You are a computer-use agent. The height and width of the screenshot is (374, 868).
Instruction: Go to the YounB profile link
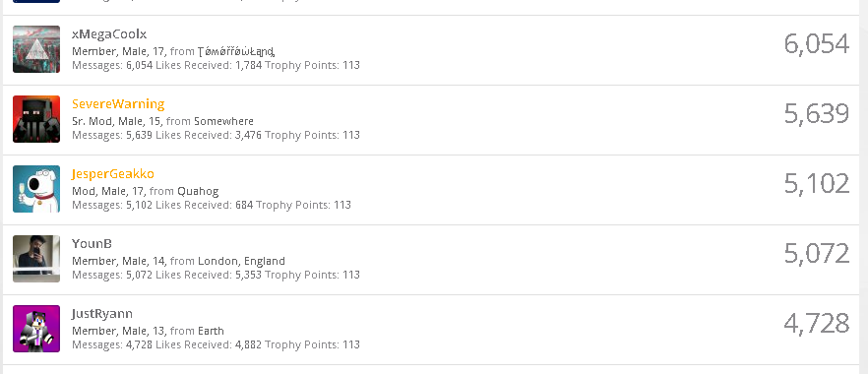click(92, 243)
